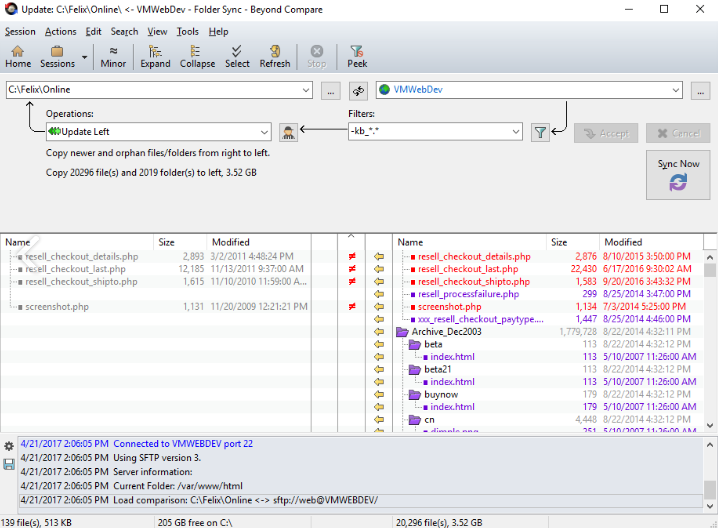
Task: Select right resell_checkout_last.php file
Action: pos(468,269)
